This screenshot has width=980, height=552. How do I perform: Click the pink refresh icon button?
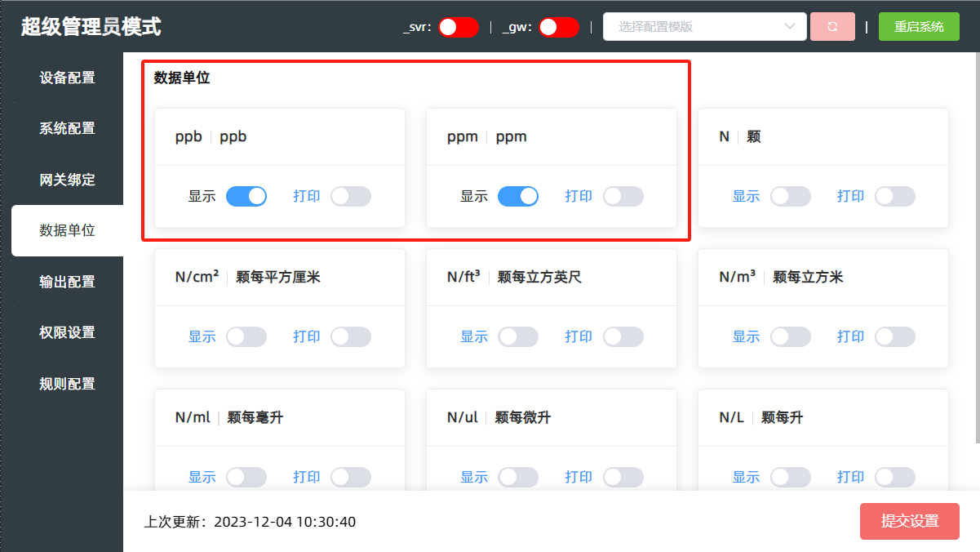832,27
